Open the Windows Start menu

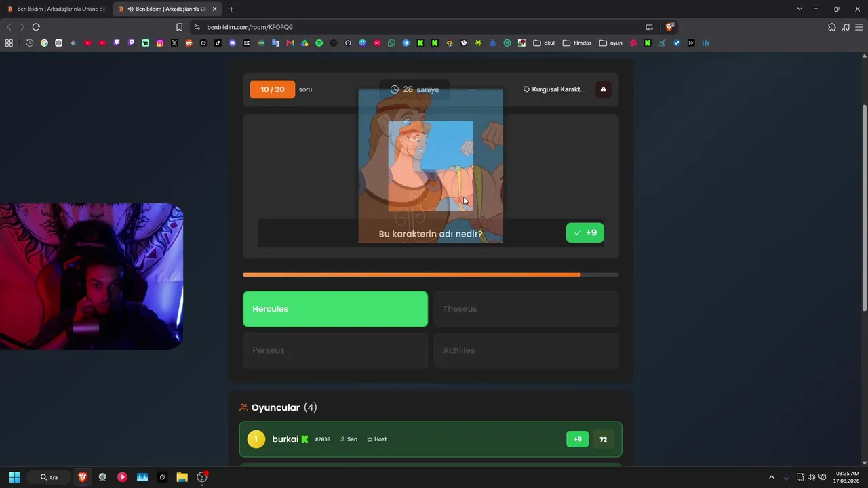(14, 477)
